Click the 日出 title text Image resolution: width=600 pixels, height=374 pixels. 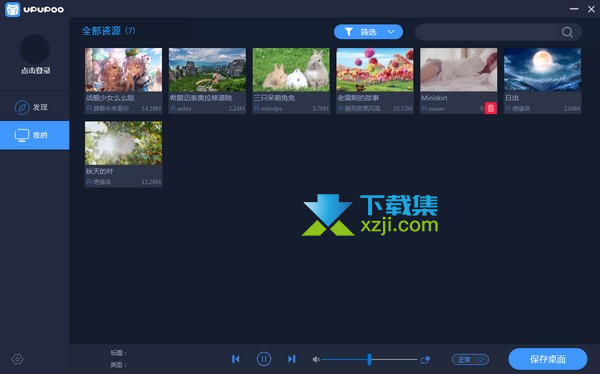(512, 98)
